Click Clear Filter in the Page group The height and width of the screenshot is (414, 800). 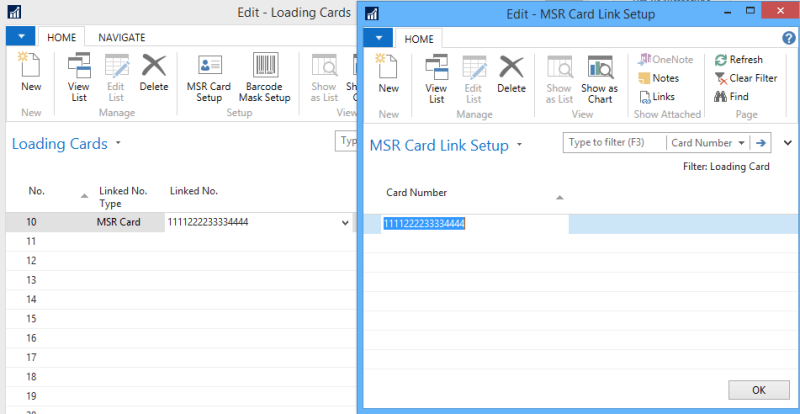coord(746,78)
